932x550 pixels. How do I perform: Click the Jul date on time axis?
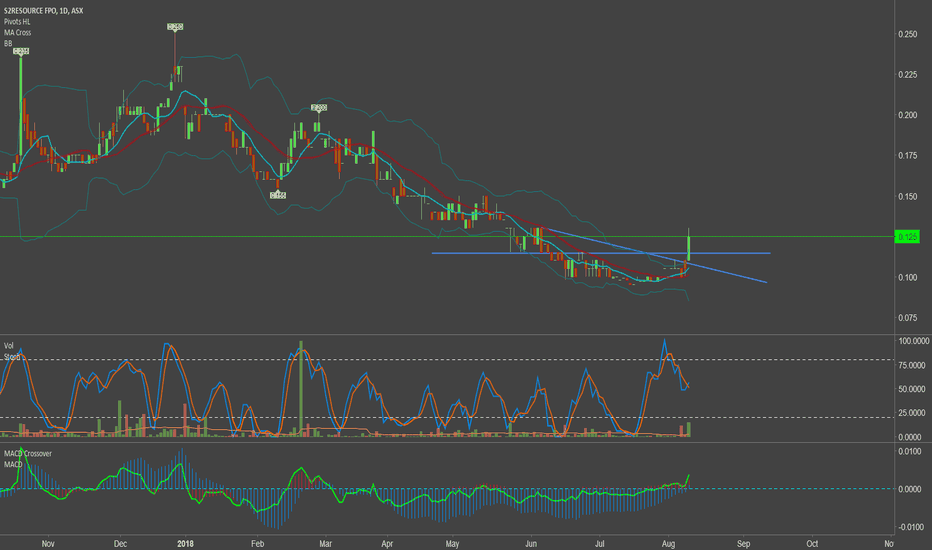(600, 543)
